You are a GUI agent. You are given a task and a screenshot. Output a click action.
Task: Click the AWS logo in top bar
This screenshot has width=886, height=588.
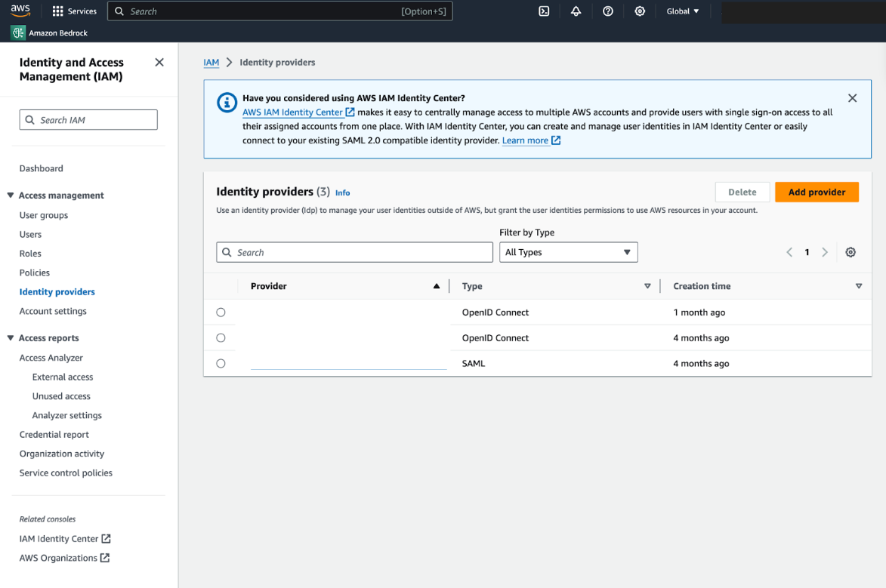(20, 10)
